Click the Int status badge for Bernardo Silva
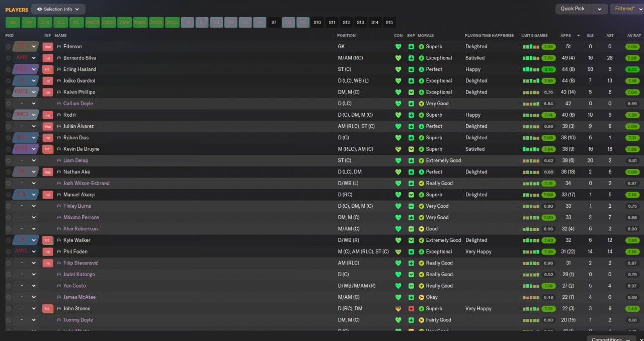This screenshot has width=644, height=341. click(48, 58)
